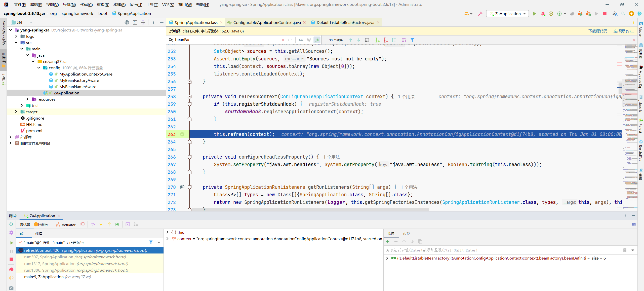This screenshot has height=291, width=644.
Task: Open the search everywhere magnifier
Action: click(x=623, y=14)
